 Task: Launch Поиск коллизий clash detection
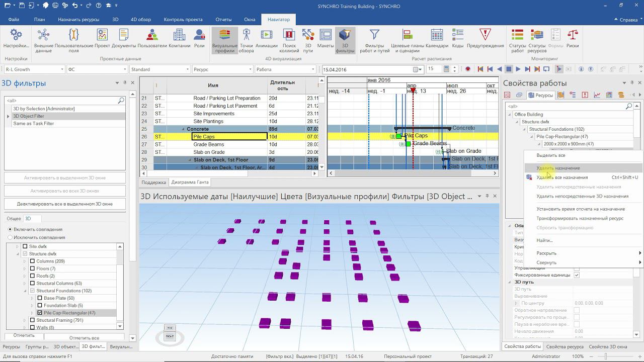[x=289, y=40]
